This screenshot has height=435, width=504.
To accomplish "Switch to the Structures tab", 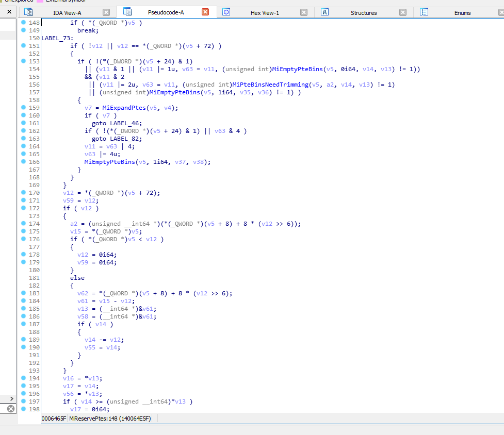I will (x=364, y=13).
